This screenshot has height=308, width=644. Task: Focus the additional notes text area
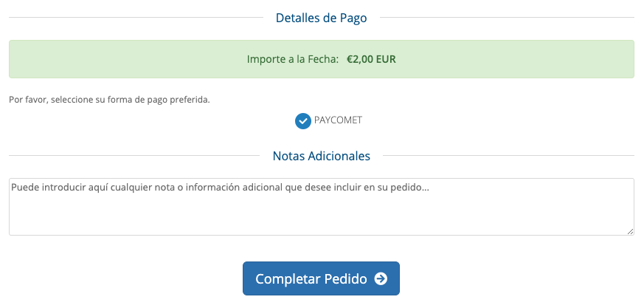pyautogui.click(x=322, y=207)
